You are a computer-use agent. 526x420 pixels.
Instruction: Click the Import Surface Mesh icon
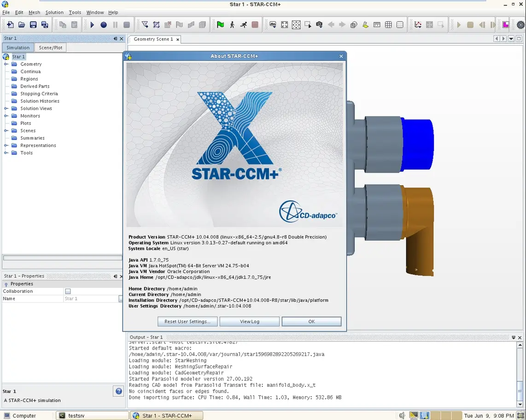coord(145,24)
